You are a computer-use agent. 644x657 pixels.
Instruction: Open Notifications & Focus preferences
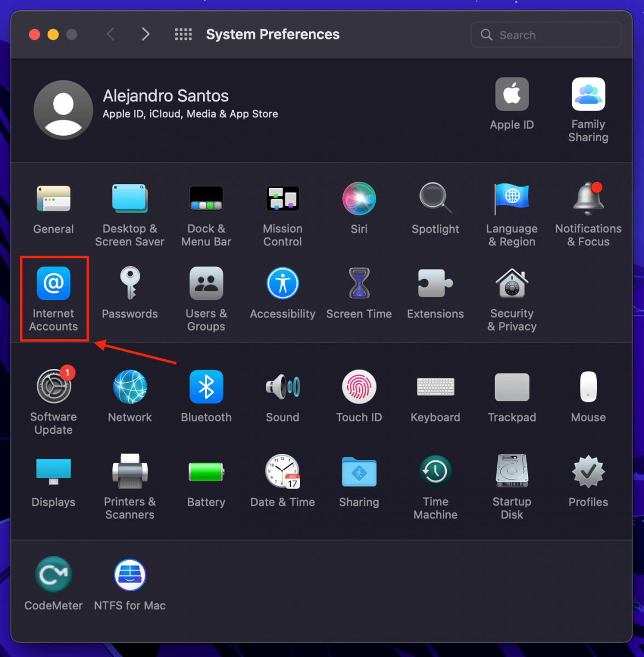588,198
